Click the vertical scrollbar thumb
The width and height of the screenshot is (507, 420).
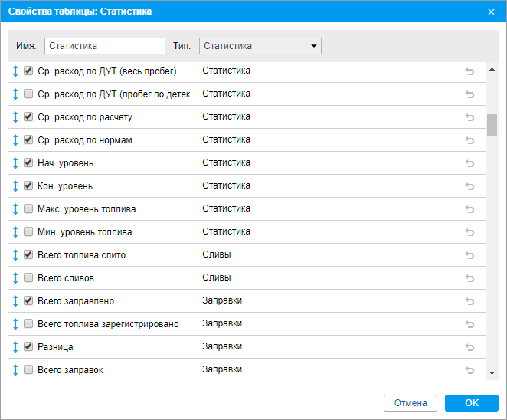pyautogui.click(x=492, y=125)
